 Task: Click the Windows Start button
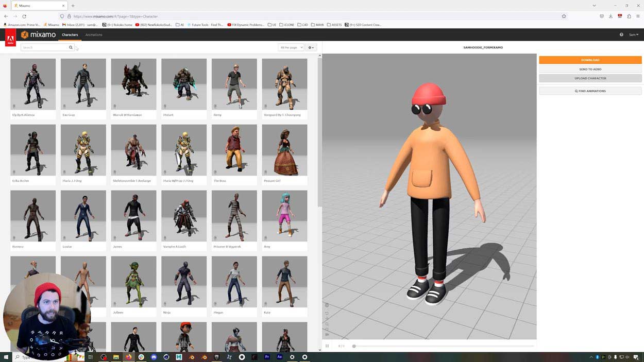(7, 357)
